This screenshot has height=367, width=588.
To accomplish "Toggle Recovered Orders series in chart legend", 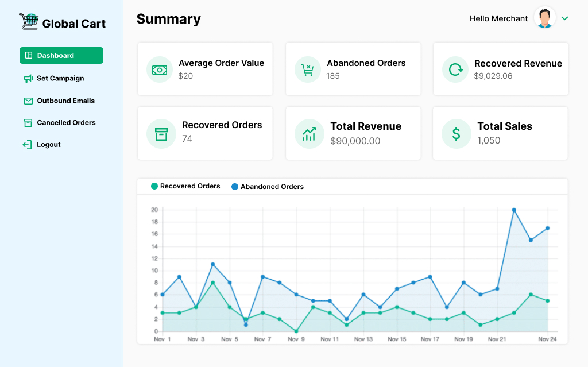I will click(x=189, y=186).
